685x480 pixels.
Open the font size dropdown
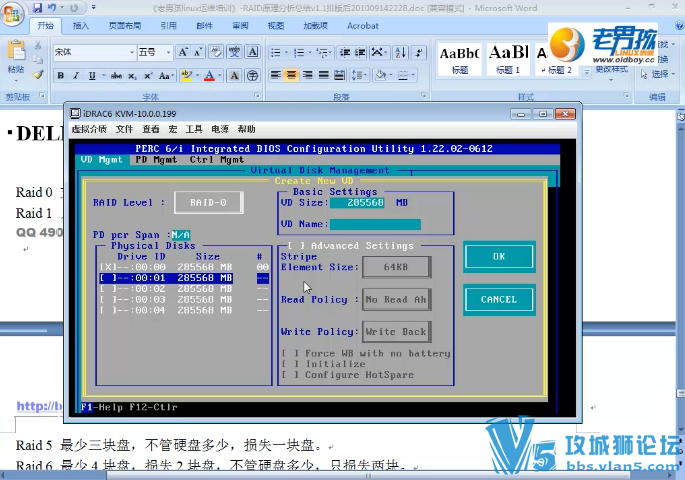coord(168,52)
